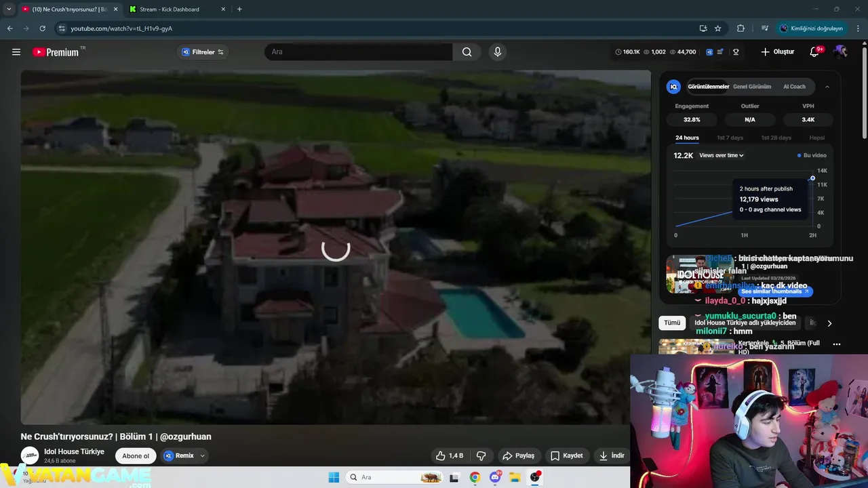
Task: Open options for Kertenkele video
Action: tap(837, 344)
